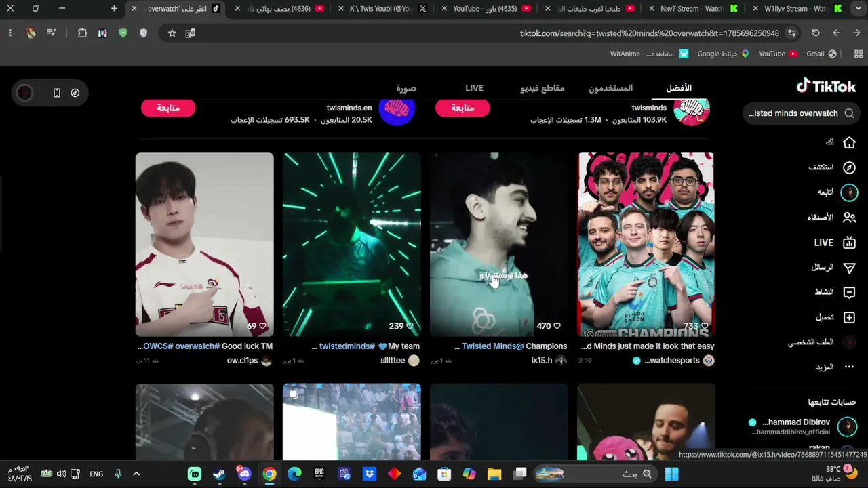Follow the twisminds.en account
Viewport: 868px width, 488px height.
168,108
